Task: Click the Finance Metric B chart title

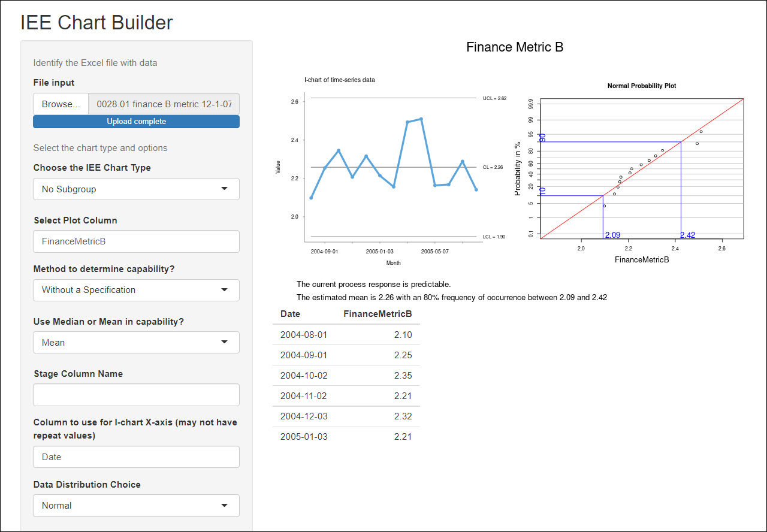Action: click(514, 47)
